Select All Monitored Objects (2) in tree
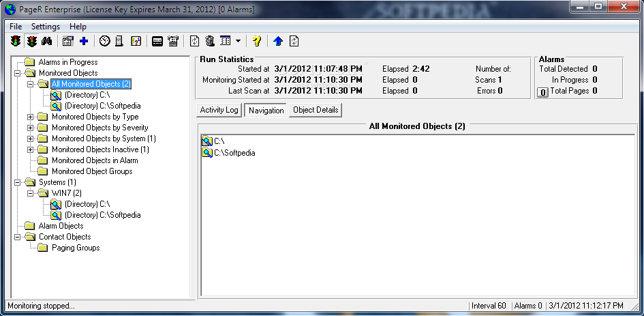The width and height of the screenshot is (644, 316). 91,84
